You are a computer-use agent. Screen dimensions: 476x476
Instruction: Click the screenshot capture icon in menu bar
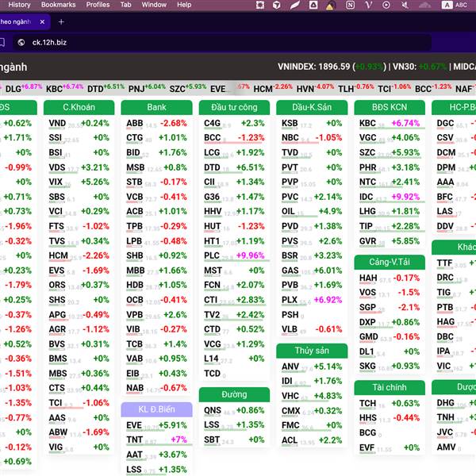click(x=260, y=5)
